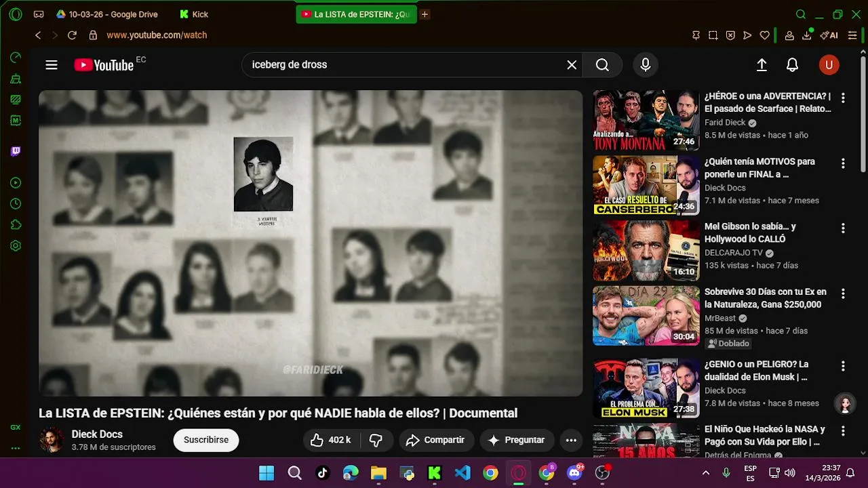Open options for Canserbero video
Viewport: 868px width, 488px height.
pos(843,164)
